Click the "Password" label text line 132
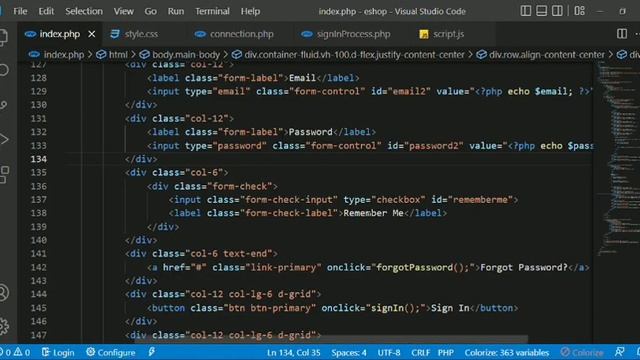The image size is (640, 360). coord(311,132)
